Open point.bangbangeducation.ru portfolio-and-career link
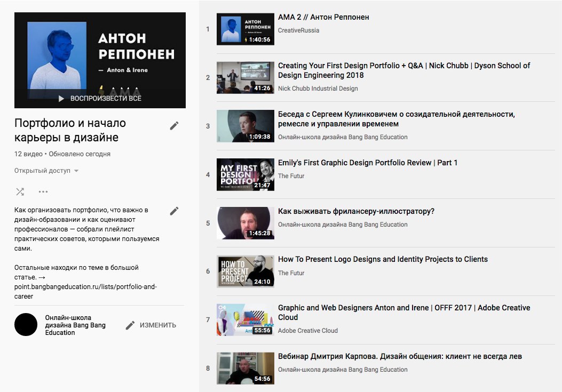Image resolution: width=562 pixels, height=392 pixels. click(85, 292)
